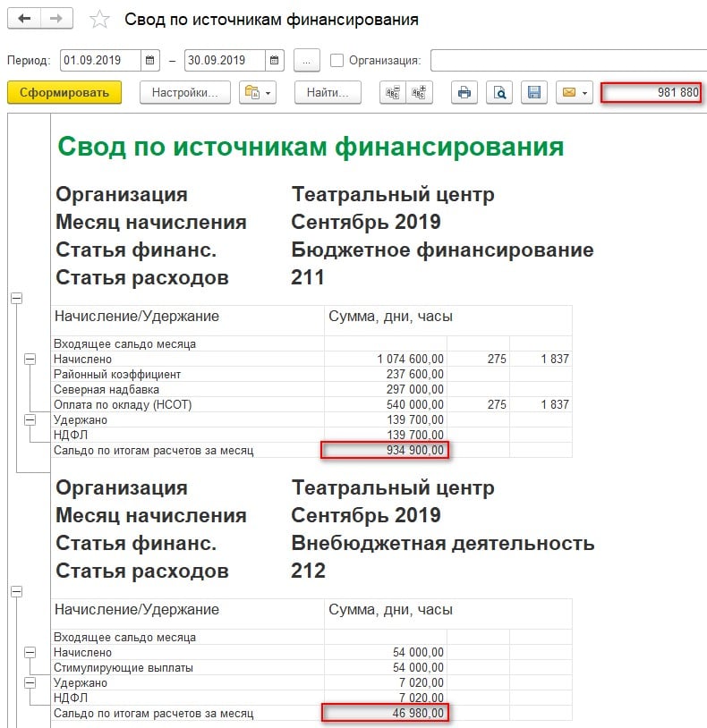Click the expand all groups icon
The image size is (707, 728).
[418, 92]
